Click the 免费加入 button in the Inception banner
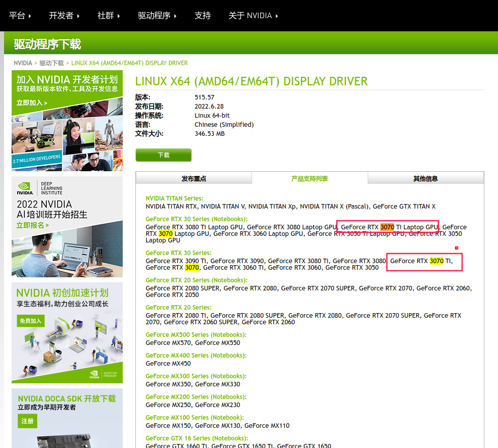Image resolution: width=498 pixels, height=448 pixels. (31, 321)
